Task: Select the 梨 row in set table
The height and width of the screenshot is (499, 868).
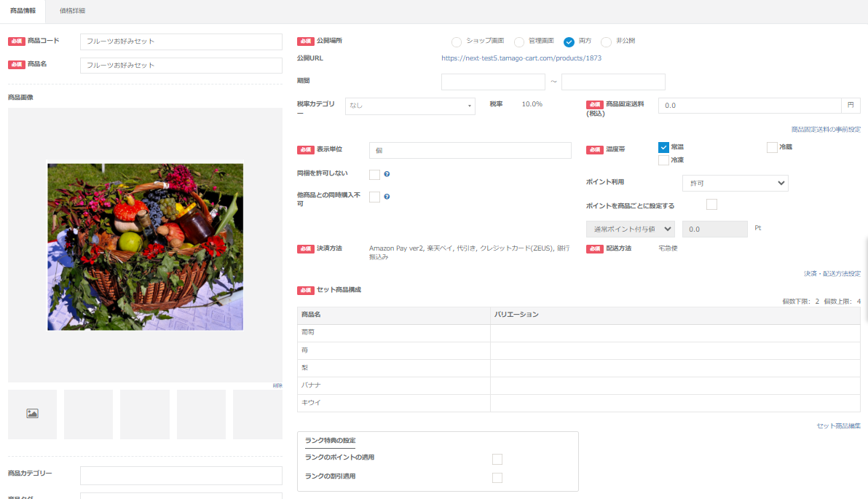Action: (x=578, y=368)
